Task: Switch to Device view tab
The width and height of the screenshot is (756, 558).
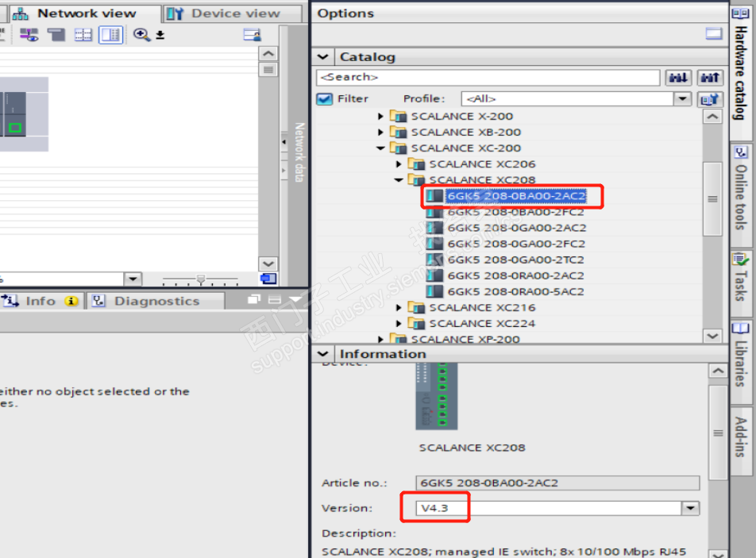Action: 231,13
